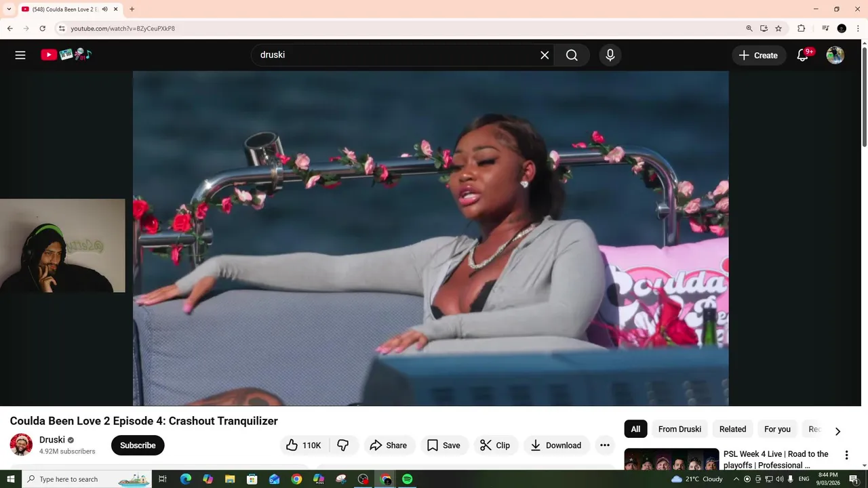Open the Create button menu

click(759, 55)
